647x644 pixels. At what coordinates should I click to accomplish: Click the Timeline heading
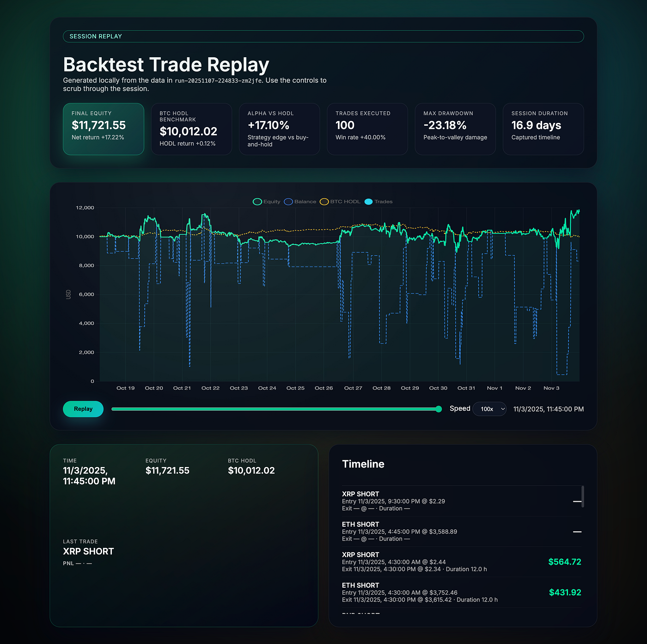coord(363,464)
